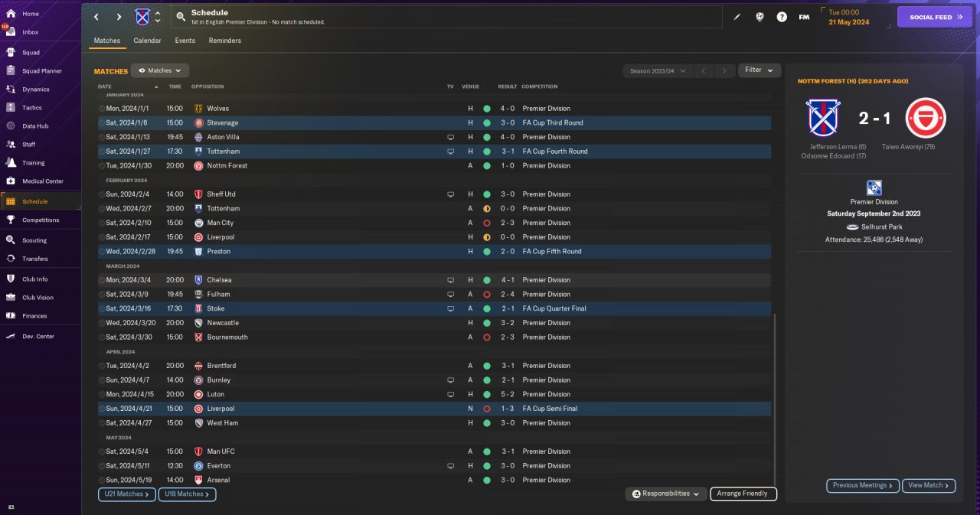The image size is (980, 515).
Task: Click the matches list vertical scrollbar
Action: coord(774,398)
